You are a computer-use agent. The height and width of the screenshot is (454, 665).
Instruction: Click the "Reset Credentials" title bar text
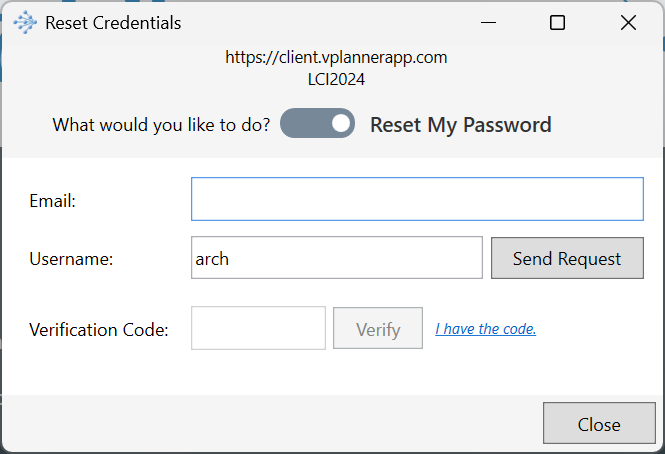[113, 22]
